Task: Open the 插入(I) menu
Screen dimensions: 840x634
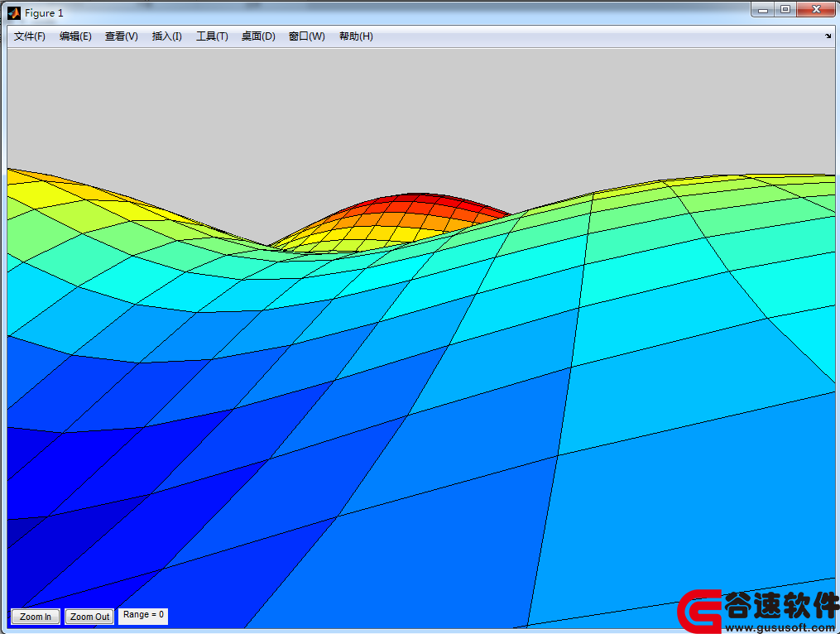Action: click(166, 36)
